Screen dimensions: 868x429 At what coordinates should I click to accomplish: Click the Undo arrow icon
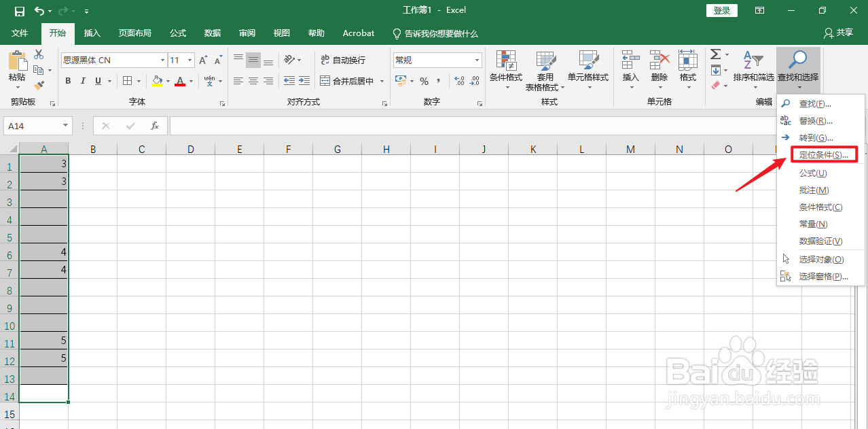[39, 11]
